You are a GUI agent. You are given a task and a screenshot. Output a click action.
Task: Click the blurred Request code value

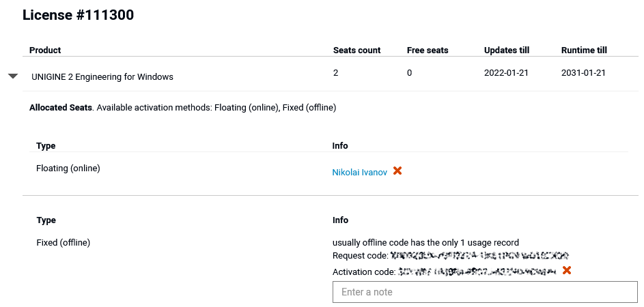click(479, 256)
